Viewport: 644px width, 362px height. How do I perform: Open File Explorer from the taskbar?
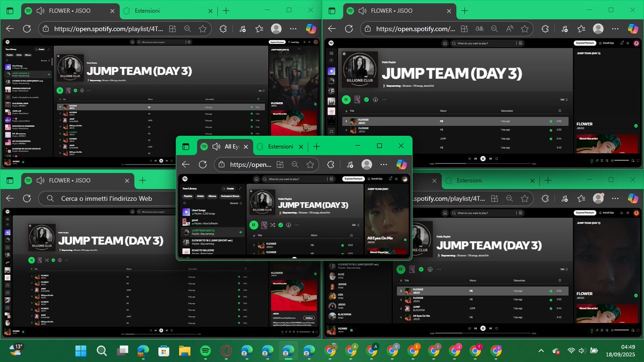[x=184, y=351]
